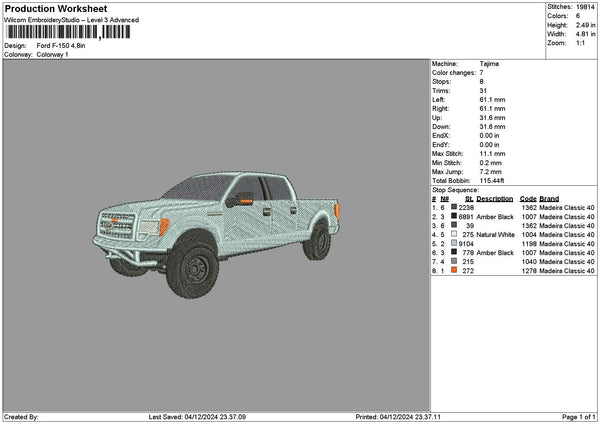Click thread code 1004 in the Code column
The width and height of the screenshot is (600, 424).
[x=529, y=235]
